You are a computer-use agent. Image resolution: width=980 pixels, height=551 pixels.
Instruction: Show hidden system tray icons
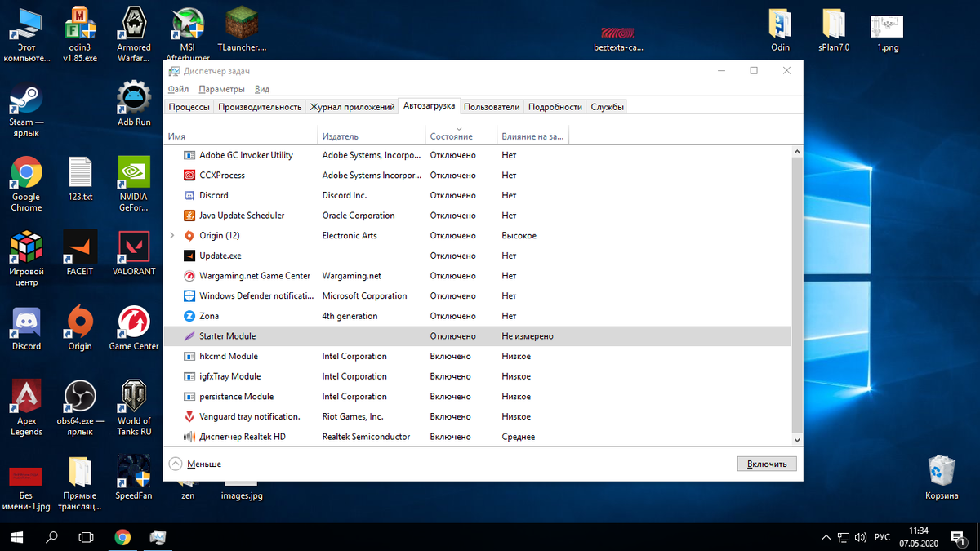[826, 537]
